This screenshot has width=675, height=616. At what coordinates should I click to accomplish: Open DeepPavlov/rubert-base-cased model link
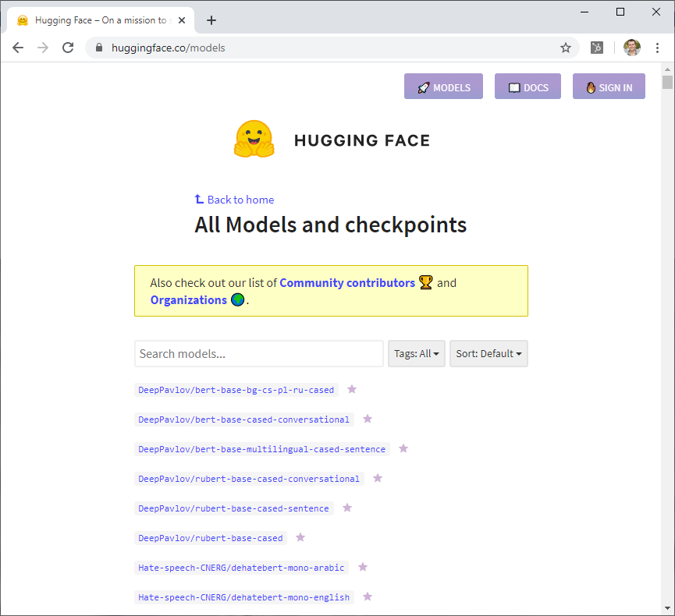tap(211, 538)
